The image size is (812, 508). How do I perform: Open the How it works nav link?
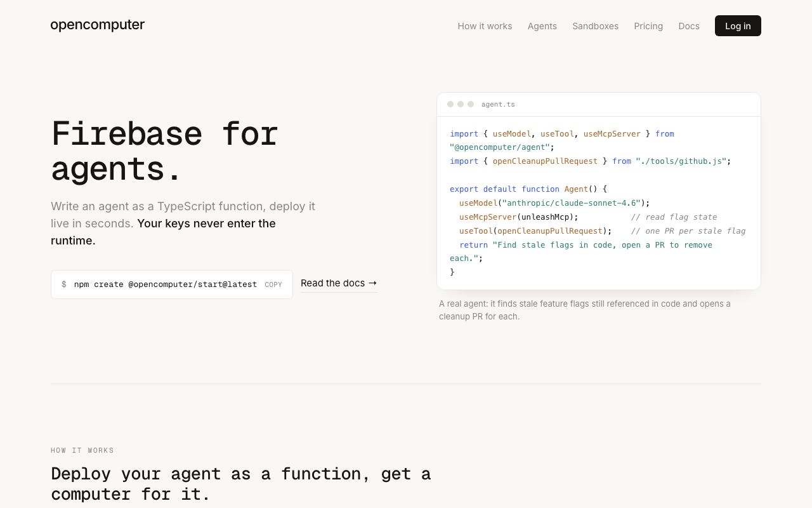pyautogui.click(x=485, y=26)
